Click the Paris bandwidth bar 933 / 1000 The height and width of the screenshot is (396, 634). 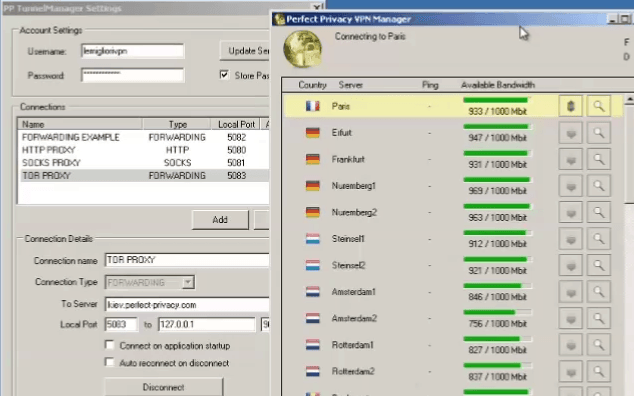pos(497,100)
